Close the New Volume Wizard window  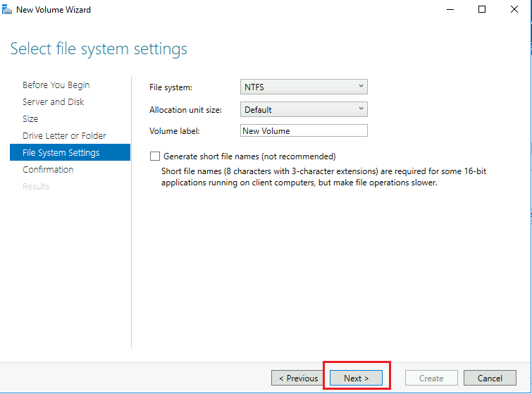[x=514, y=10]
